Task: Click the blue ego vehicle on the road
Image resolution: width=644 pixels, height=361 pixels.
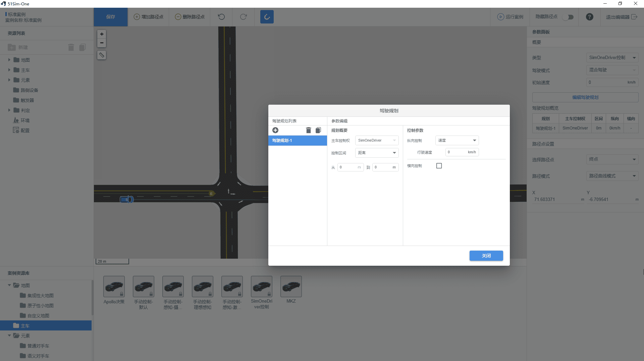Action: (x=127, y=200)
